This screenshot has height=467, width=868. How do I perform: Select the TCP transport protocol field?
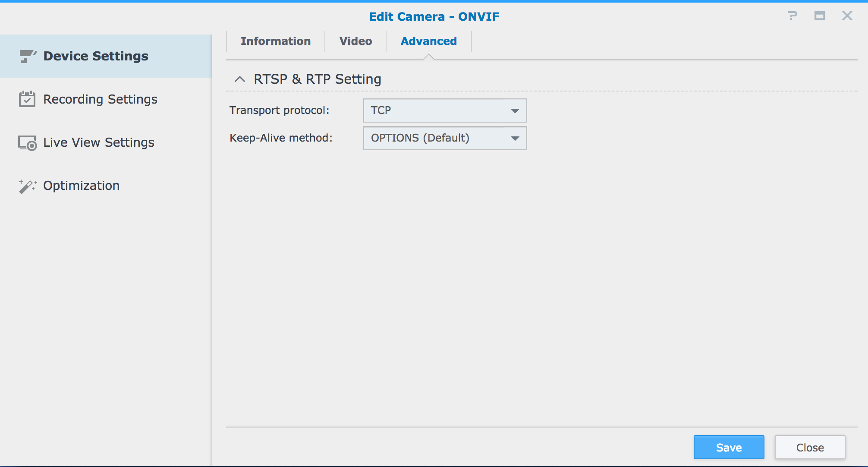click(436, 110)
